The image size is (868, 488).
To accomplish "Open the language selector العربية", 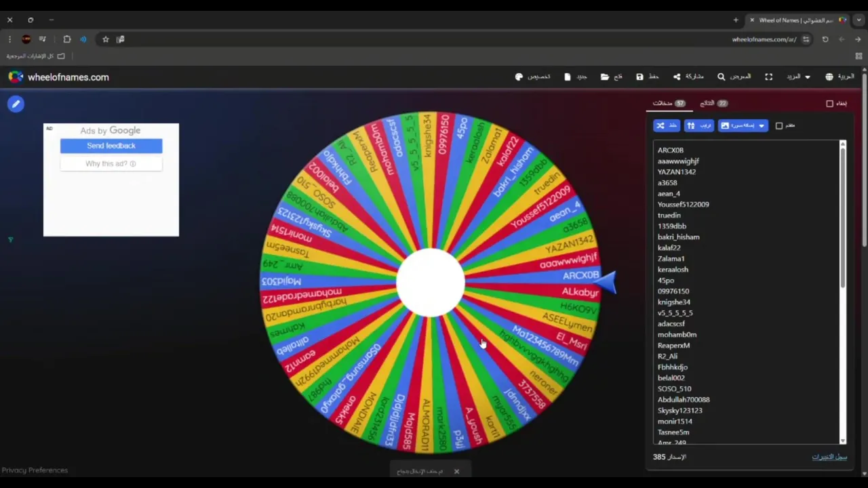I will [840, 77].
